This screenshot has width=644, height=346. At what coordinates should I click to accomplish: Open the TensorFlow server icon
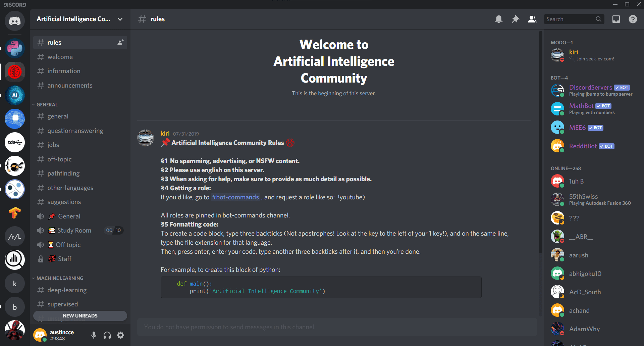(15, 213)
